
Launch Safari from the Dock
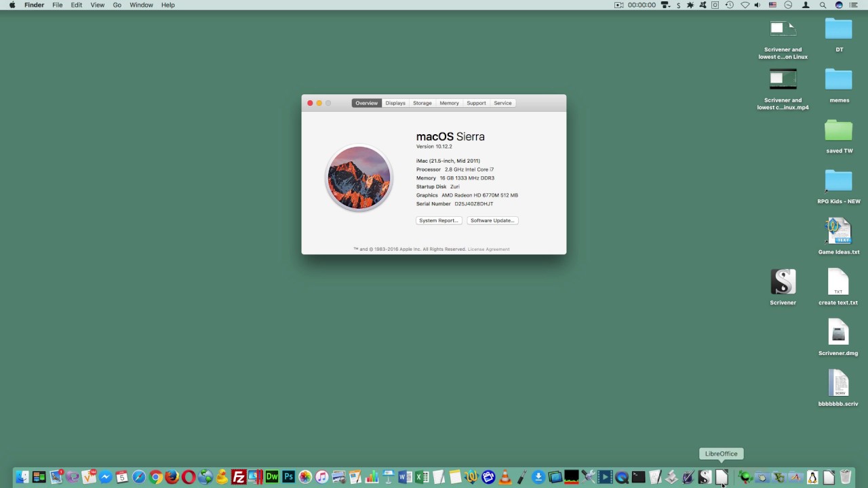(139, 477)
